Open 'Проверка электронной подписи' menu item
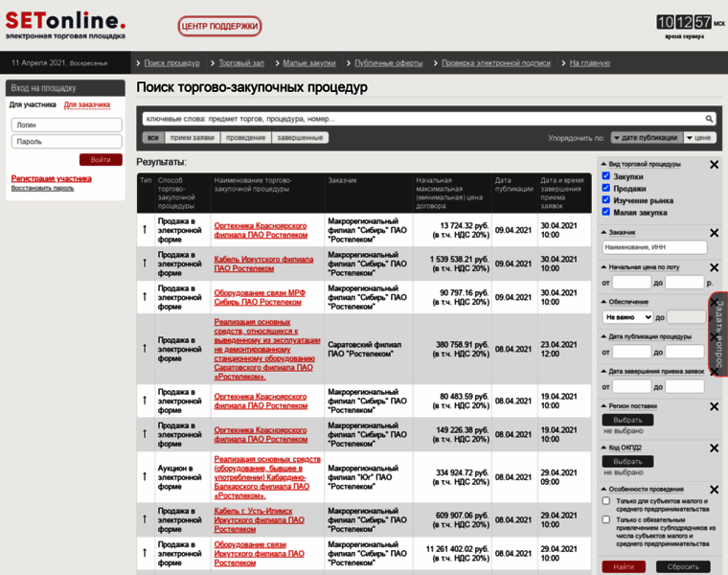 pos(496,63)
